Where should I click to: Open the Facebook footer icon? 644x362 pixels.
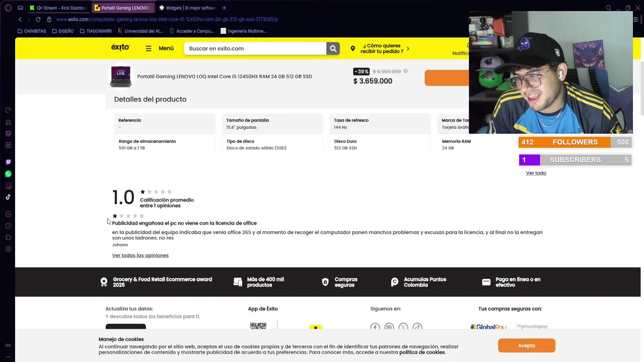click(375, 327)
